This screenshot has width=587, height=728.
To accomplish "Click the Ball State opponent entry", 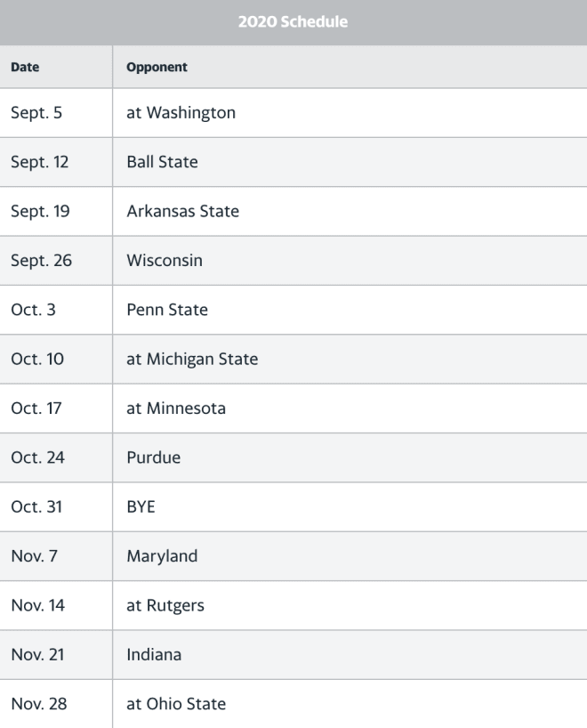I will (x=162, y=162).
